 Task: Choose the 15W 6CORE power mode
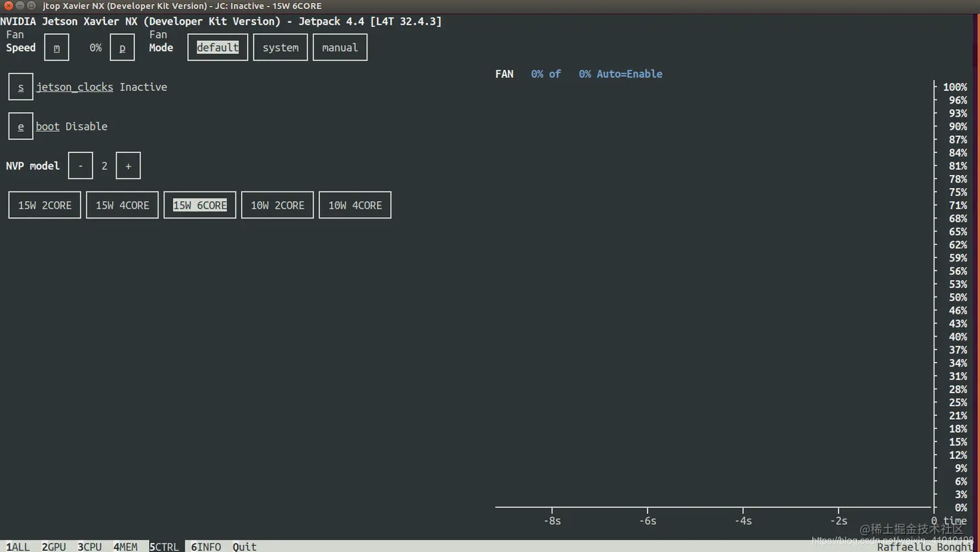200,205
